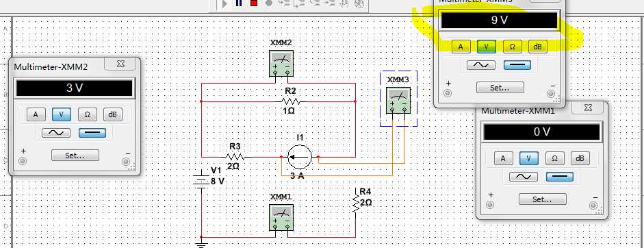Click the 0 V reading display in Multimeter-XMM1
This screenshot has width=644, height=248.
[x=542, y=132]
